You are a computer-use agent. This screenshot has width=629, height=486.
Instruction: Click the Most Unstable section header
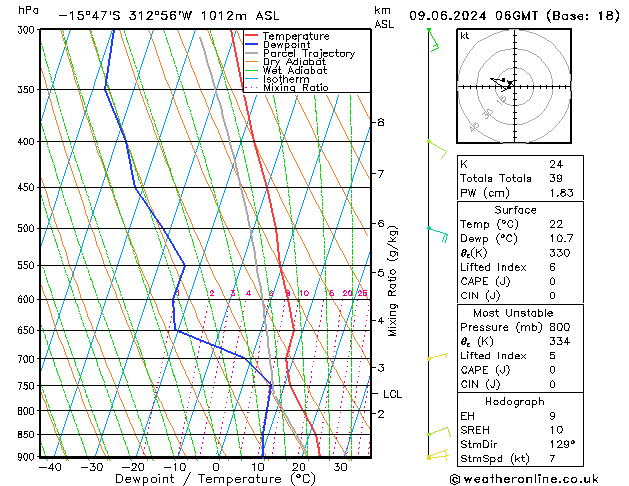click(515, 313)
